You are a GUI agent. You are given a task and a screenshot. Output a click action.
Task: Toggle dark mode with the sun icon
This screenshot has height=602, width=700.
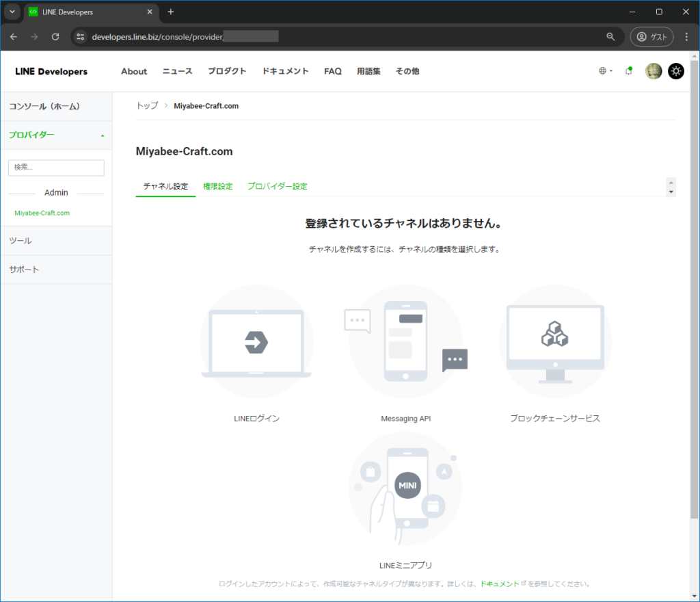pyautogui.click(x=676, y=71)
